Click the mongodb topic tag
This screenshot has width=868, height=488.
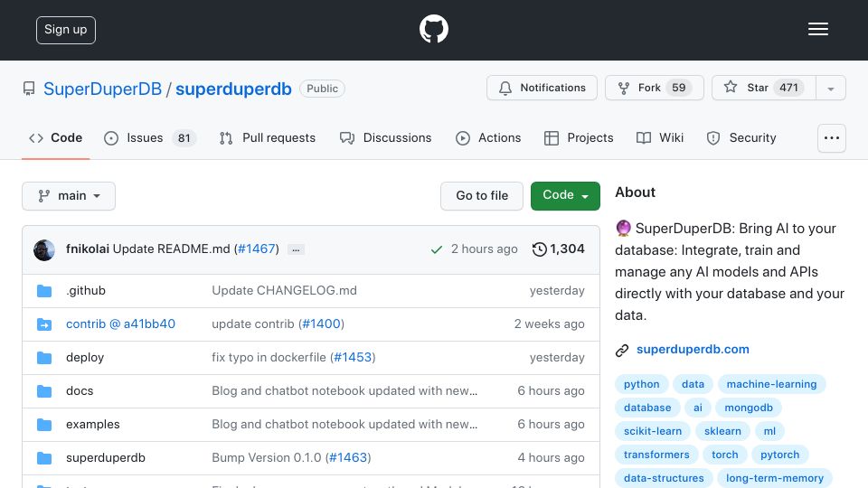(x=749, y=408)
